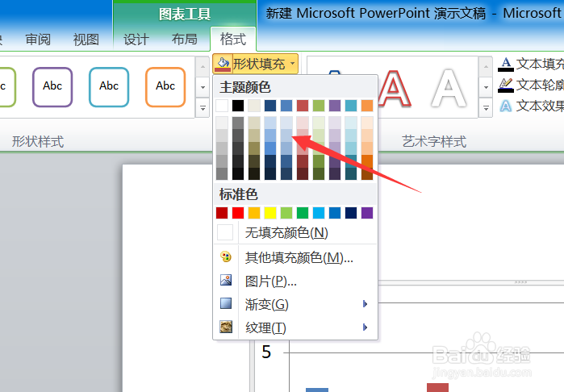This screenshot has width=564, height=392.
Task: Select 无填充颜色(N) menu entry
Action: [x=295, y=232]
